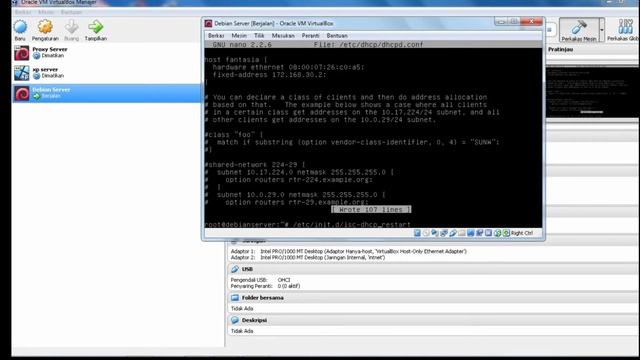Click the optical disc status icon
640x360 pixels.
pyautogui.click(x=426, y=233)
